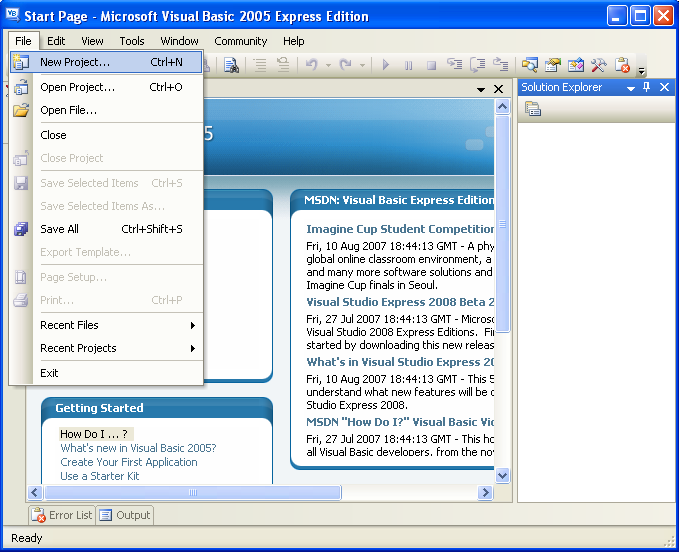Click the Ready status bar text
This screenshot has height=552, width=679.
click(27, 538)
